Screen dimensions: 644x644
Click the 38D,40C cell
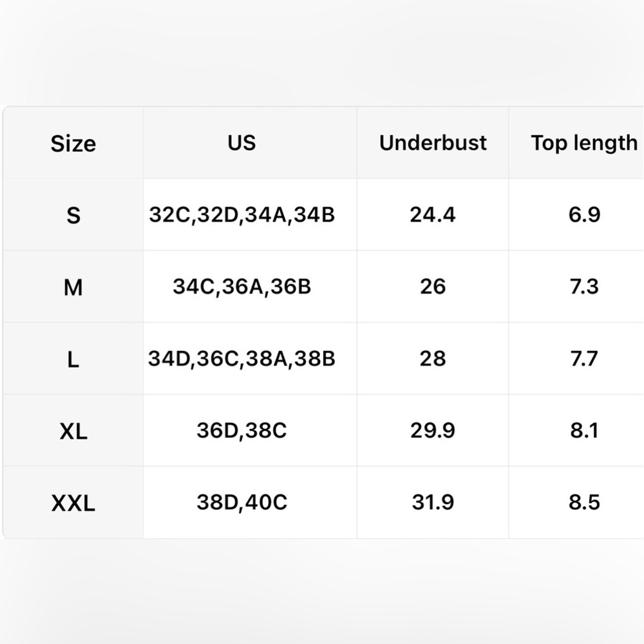point(242,502)
